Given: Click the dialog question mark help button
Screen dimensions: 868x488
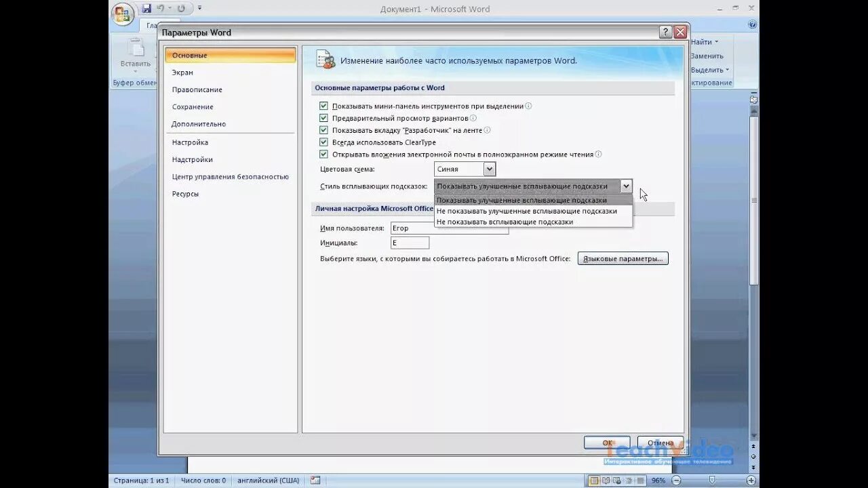Looking at the screenshot, I should pos(665,33).
